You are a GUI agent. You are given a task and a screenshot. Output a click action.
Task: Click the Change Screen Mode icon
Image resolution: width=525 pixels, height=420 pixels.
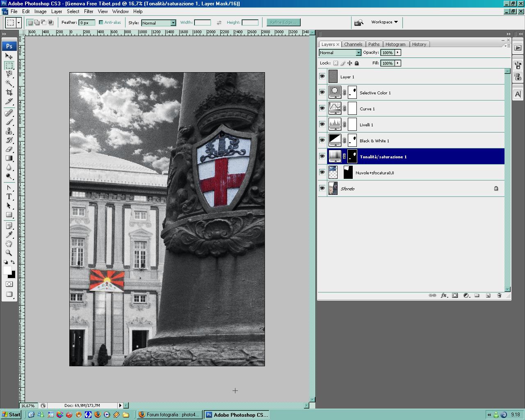click(x=9, y=294)
